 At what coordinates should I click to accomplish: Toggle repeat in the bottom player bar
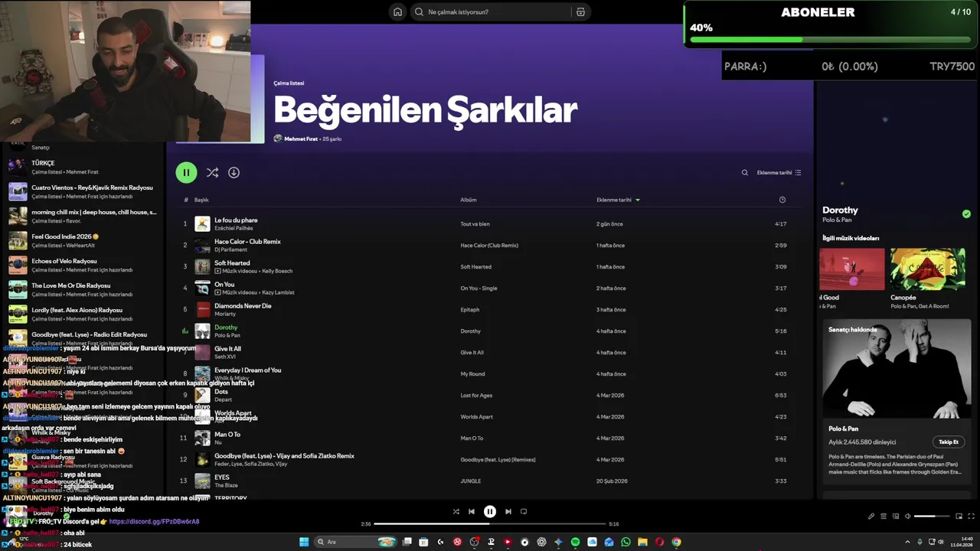click(524, 511)
